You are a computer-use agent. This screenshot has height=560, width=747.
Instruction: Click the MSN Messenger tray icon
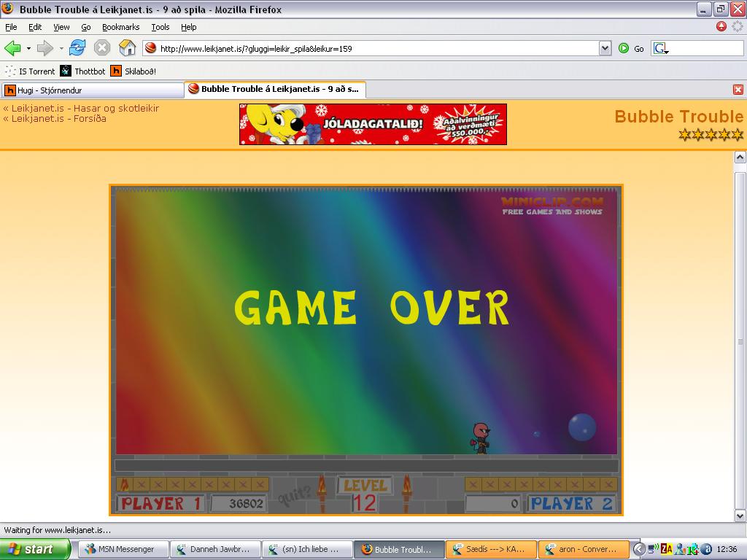681,549
